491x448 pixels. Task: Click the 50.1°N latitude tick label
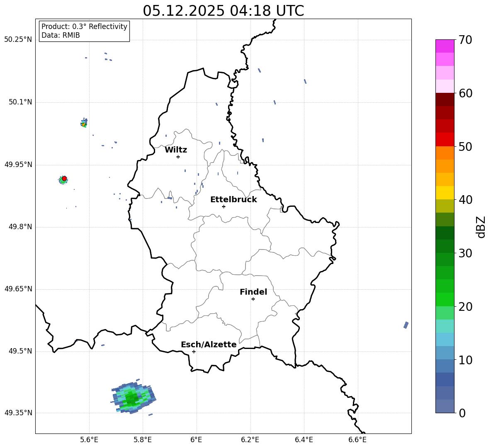[x=20, y=102]
